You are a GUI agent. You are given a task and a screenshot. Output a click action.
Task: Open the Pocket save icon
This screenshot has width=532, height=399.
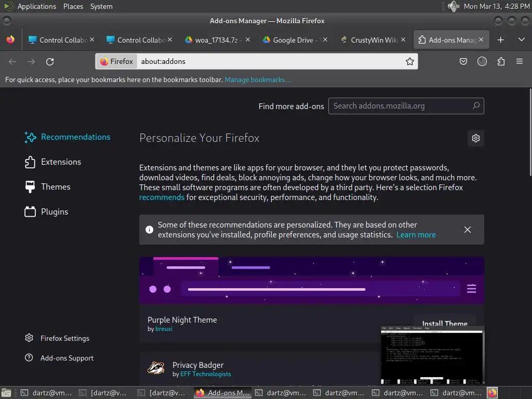(x=463, y=61)
